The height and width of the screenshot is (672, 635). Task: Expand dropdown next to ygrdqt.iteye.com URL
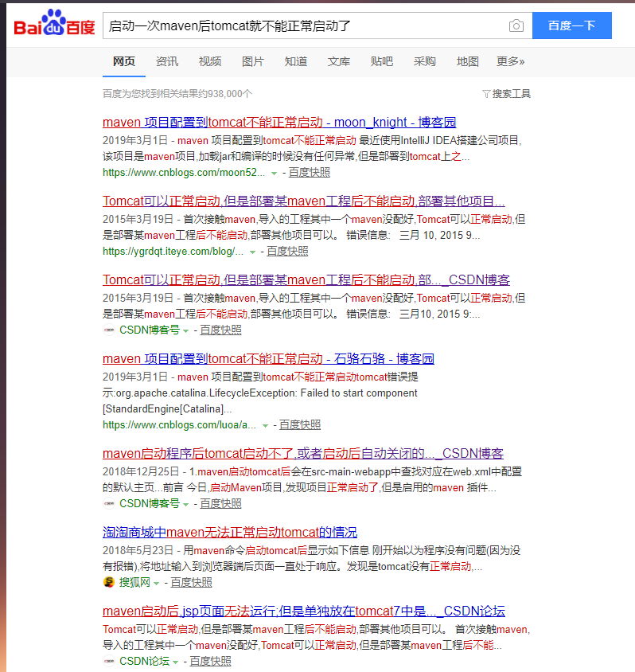pos(252,252)
